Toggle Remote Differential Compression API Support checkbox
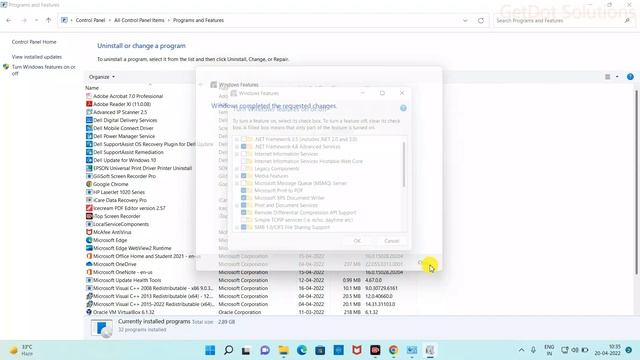The height and width of the screenshot is (360, 640). click(x=244, y=213)
